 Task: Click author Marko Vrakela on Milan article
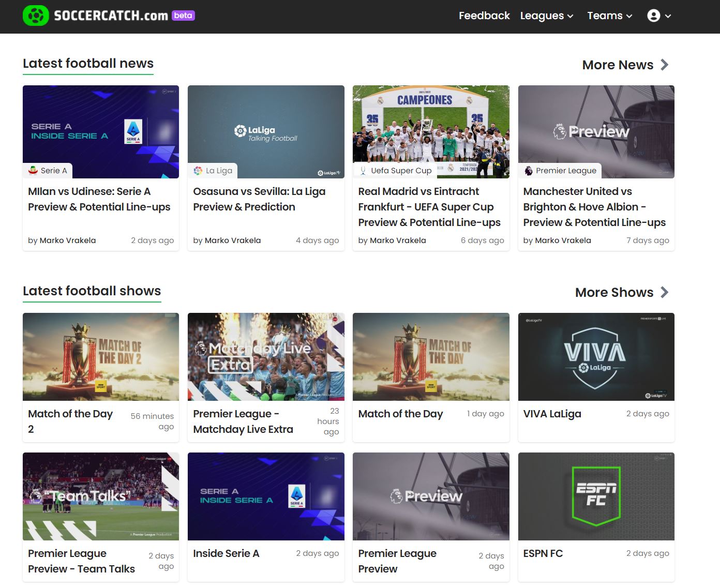[x=68, y=240]
